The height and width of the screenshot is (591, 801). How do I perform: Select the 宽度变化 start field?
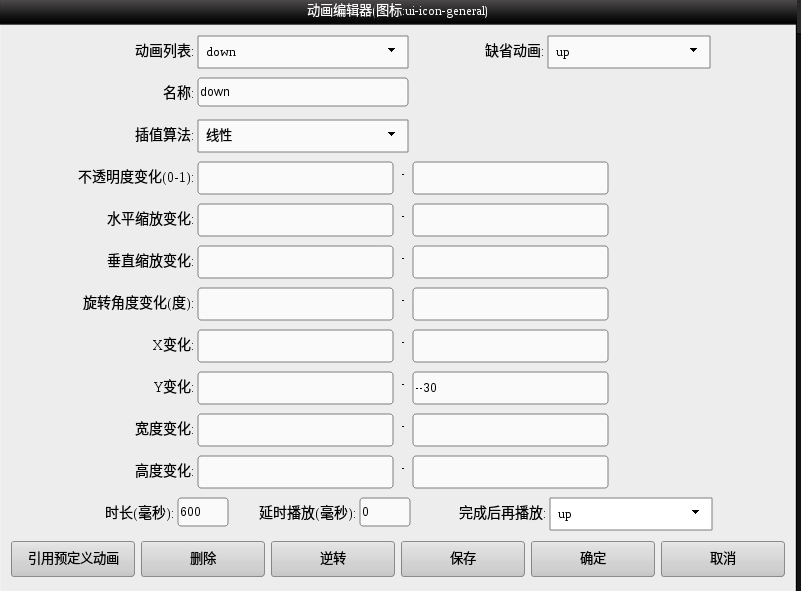pos(295,430)
